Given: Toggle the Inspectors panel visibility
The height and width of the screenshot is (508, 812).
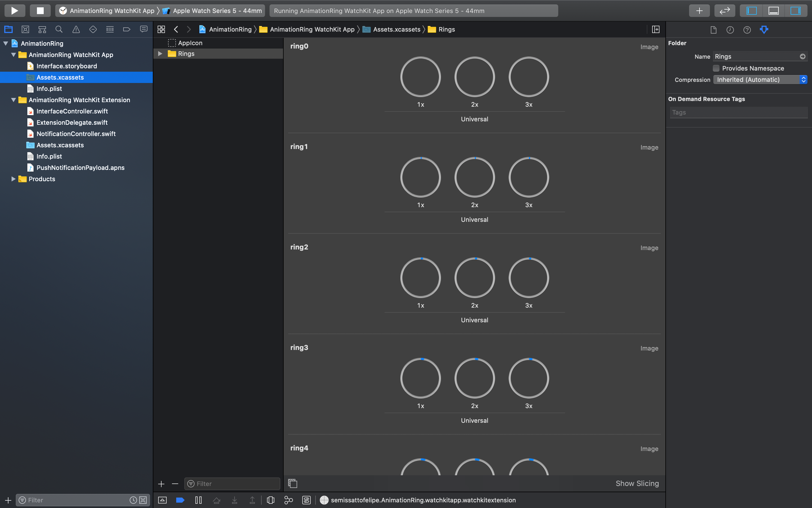Looking at the screenshot, I should pos(796,10).
